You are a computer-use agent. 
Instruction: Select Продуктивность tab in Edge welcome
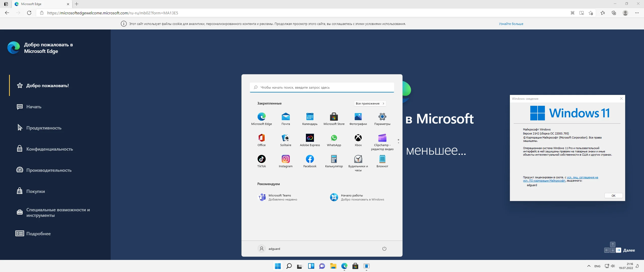tap(44, 127)
